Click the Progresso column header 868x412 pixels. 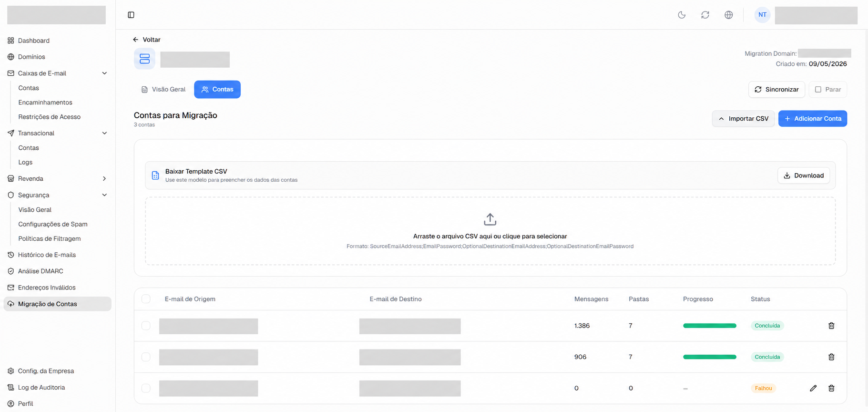pos(698,299)
